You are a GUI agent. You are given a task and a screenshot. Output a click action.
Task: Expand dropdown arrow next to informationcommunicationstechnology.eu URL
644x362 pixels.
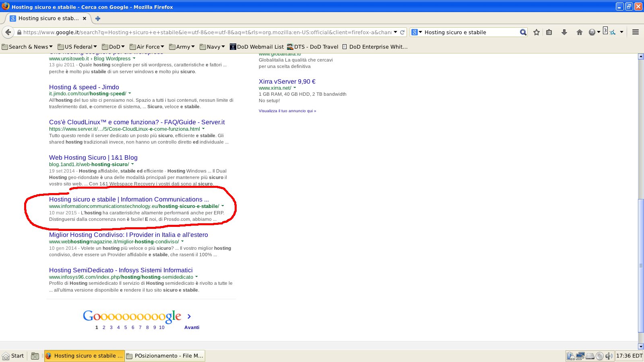point(223,206)
